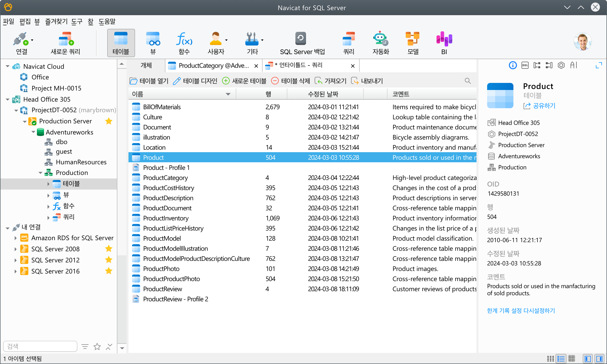Image resolution: width=607 pixels, height=364 pixels.
Task: Click the 이름 column sort arrow
Action: click(x=228, y=94)
